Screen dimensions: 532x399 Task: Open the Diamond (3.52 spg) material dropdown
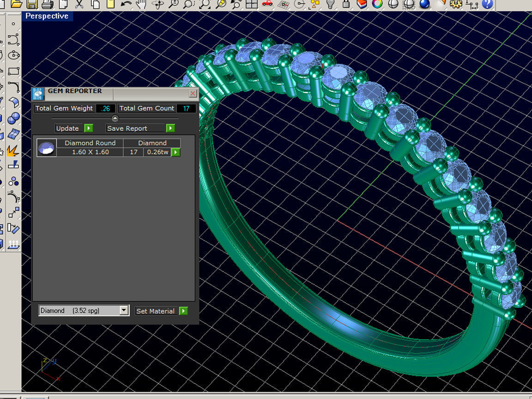click(84, 310)
